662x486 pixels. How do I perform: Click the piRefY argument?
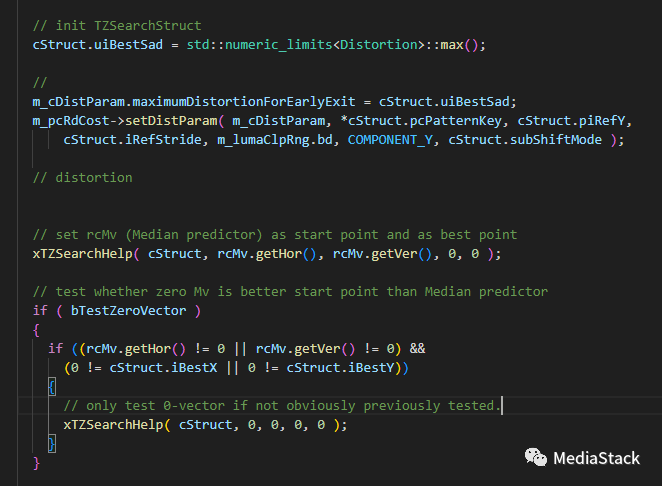(586, 120)
